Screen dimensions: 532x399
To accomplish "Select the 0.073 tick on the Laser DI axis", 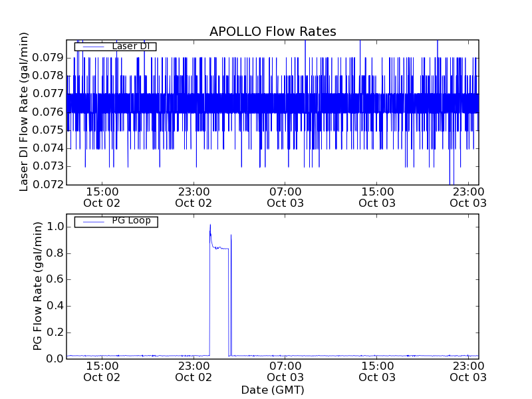I will pyautogui.click(x=48, y=166).
